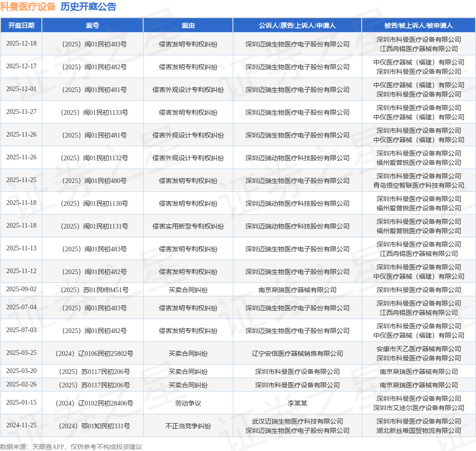Screen dimensions: 476x451
Task: Select the 劳动争议 case cause cell
Action: click(188, 403)
